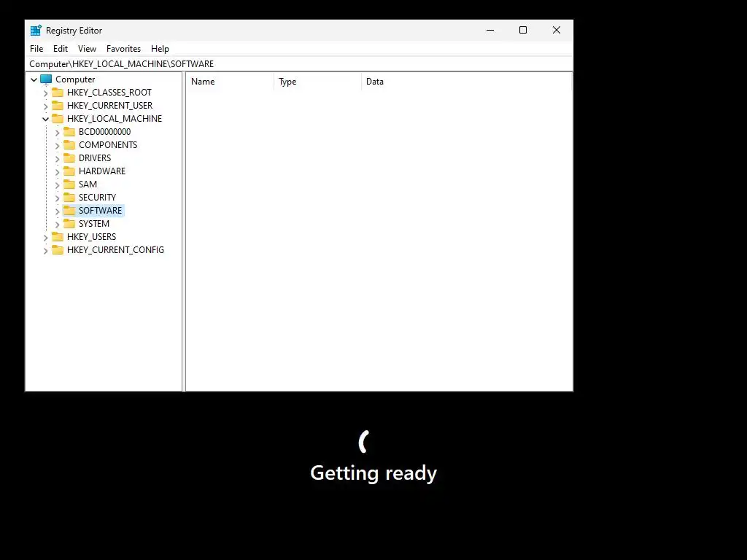Open the Edit menu
Image resolution: width=747 pixels, height=560 pixels.
tap(61, 49)
